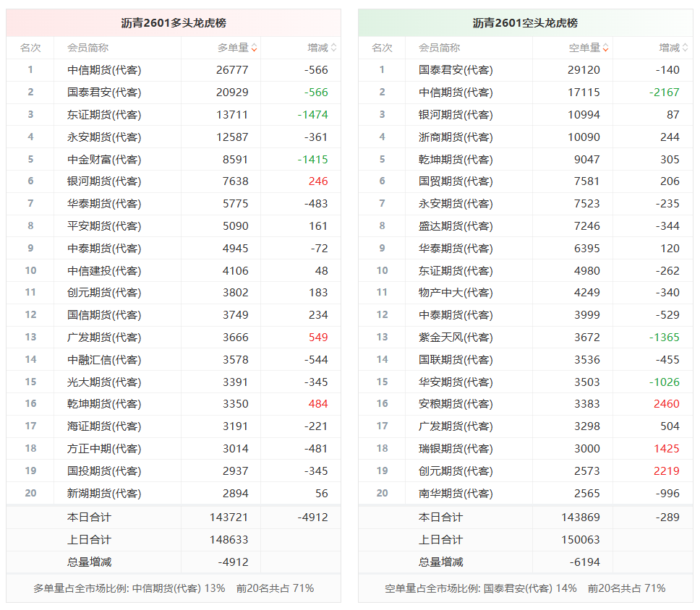
Task: Select 平安期货(代客) member name
Action: tap(104, 225)
